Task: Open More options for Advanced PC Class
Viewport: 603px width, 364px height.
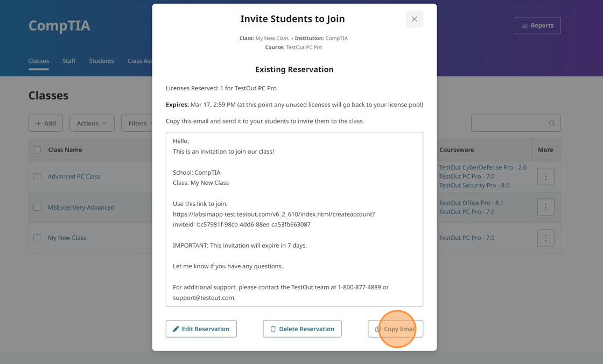Action: pos(545,176)
